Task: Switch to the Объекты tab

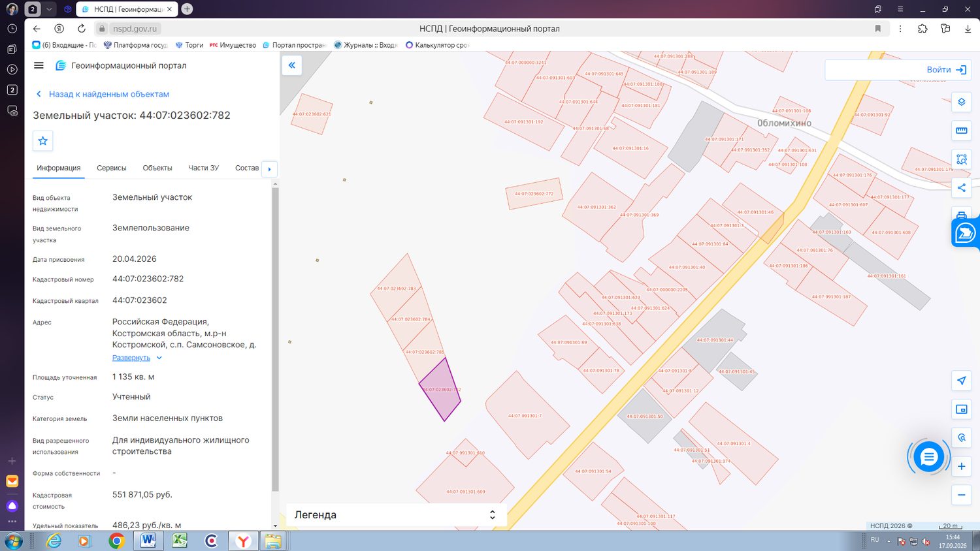Action: pos(157,168)
